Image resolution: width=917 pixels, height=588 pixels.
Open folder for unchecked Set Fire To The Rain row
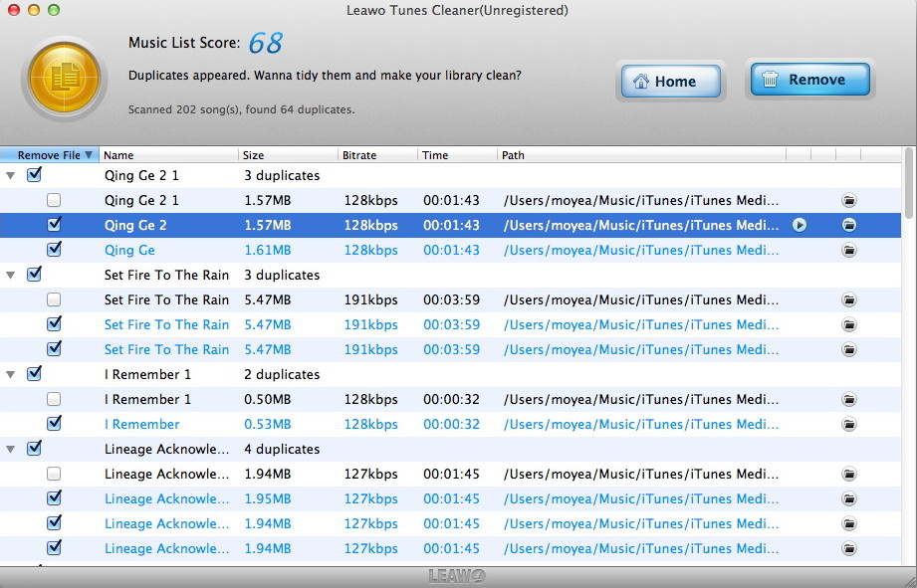849,299
